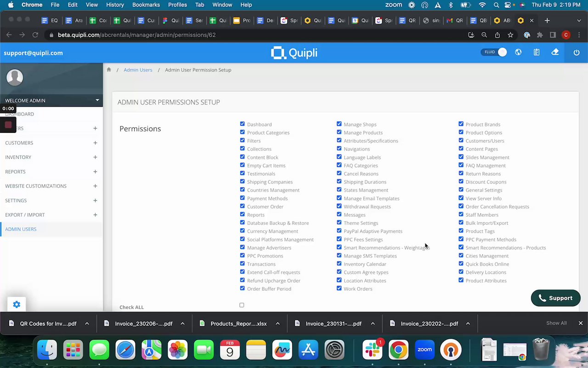Uncheck the Work Orders permission
The image size is (588, 368).
tap(339, 288)
